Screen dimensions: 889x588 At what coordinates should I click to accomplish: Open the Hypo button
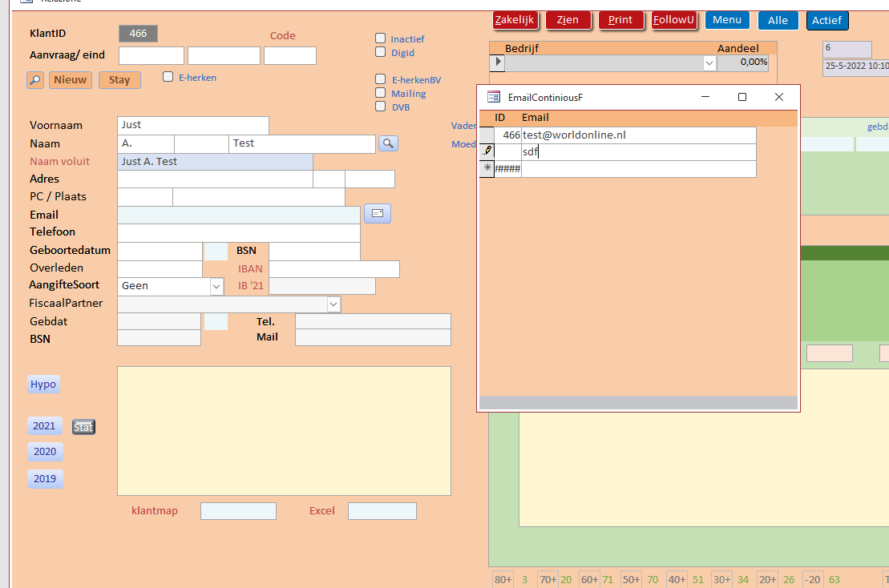[x=43, y=384]
